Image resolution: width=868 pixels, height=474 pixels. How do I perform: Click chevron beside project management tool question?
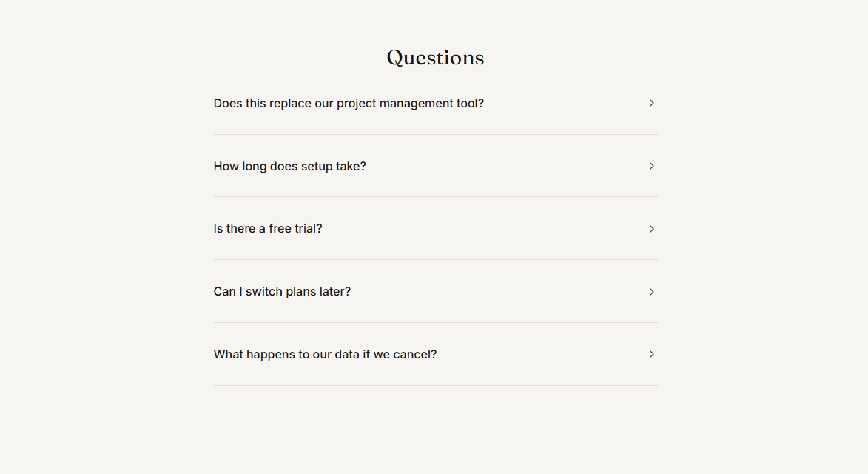(x=651, y=103)
